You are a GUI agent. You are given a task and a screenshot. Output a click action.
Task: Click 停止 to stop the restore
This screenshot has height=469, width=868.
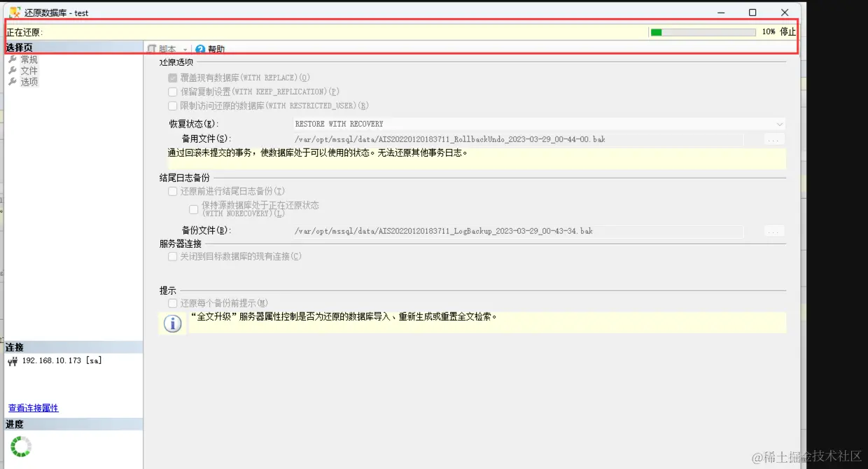[788, 31]
